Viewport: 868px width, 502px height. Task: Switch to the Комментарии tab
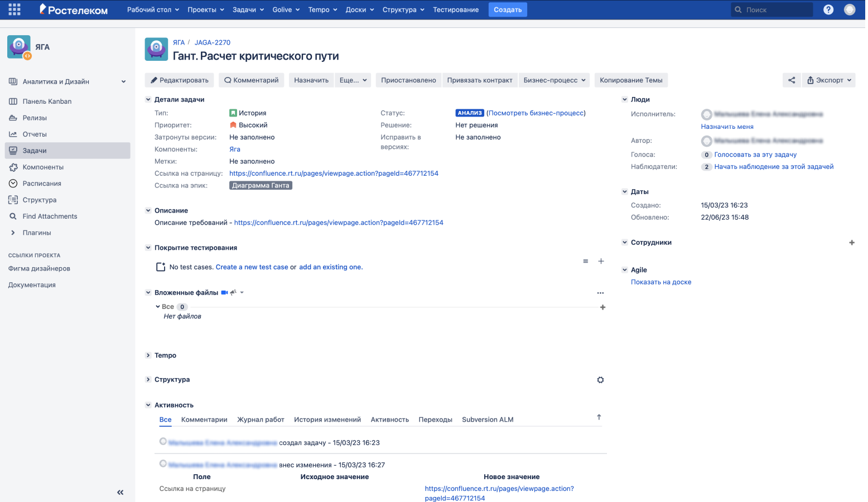pyautogui.click(x=204, y=419)
